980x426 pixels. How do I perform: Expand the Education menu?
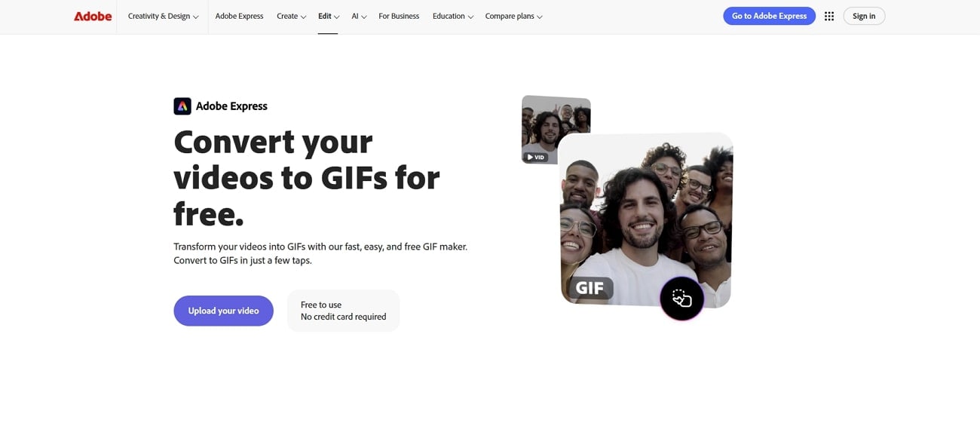[453, 17]
